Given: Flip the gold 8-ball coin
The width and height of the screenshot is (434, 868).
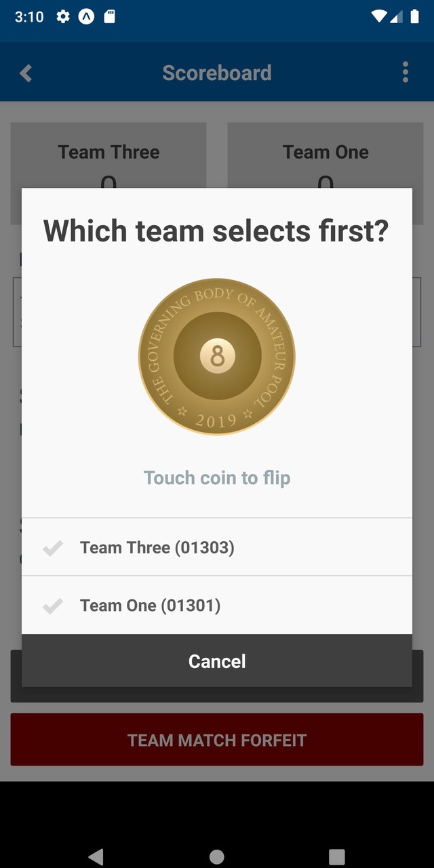Looking at the screenshot, I should [x=217, y=357].
